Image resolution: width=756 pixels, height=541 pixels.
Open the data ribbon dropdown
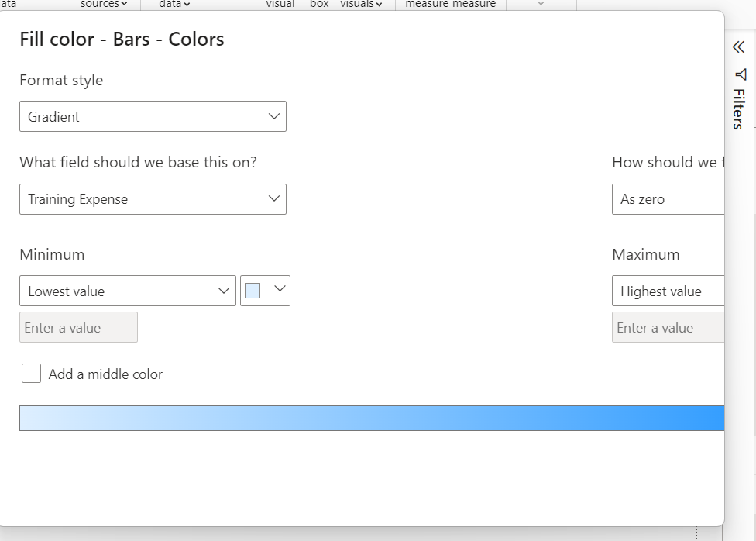[x=174, y=4]
